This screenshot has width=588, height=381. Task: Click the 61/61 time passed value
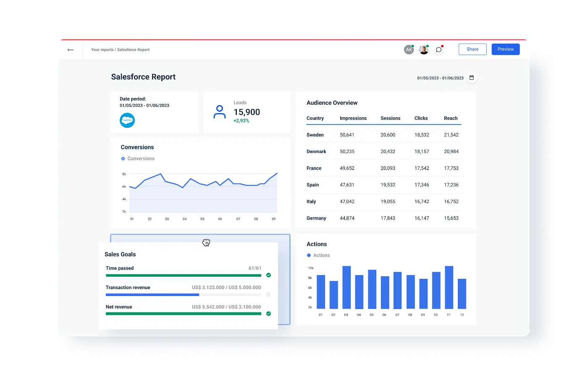click(255, 268)
